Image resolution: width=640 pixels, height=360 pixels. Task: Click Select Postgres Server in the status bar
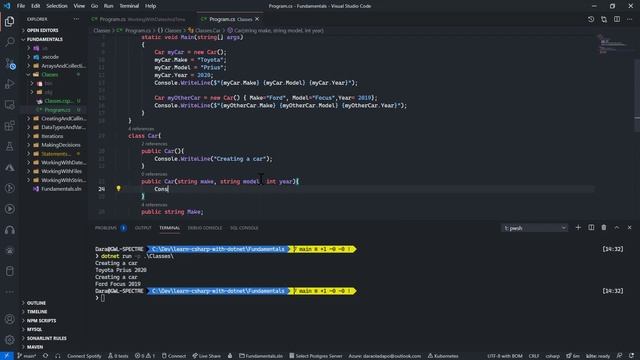point(316,356)
